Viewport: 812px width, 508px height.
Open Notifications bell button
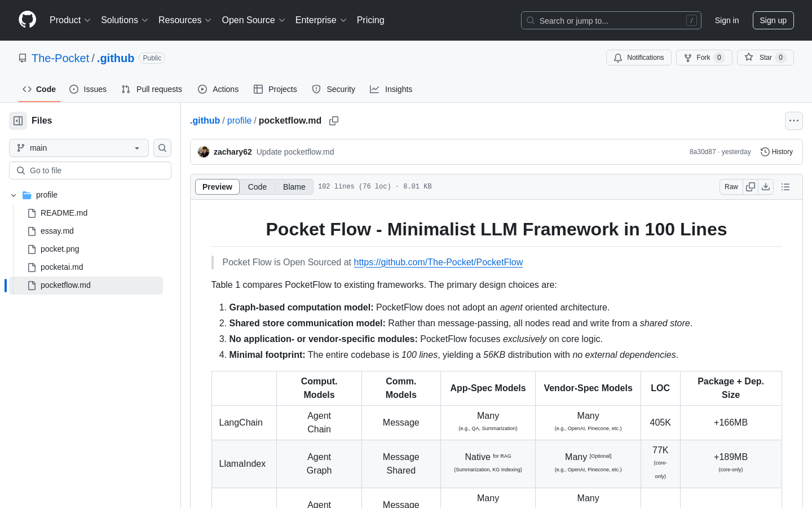point(639,58)
